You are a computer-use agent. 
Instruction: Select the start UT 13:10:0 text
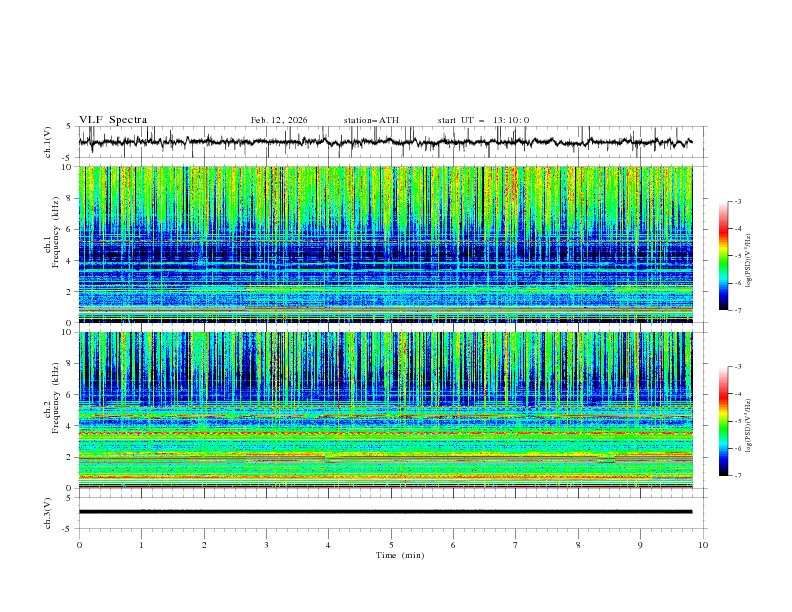point(483,120)
